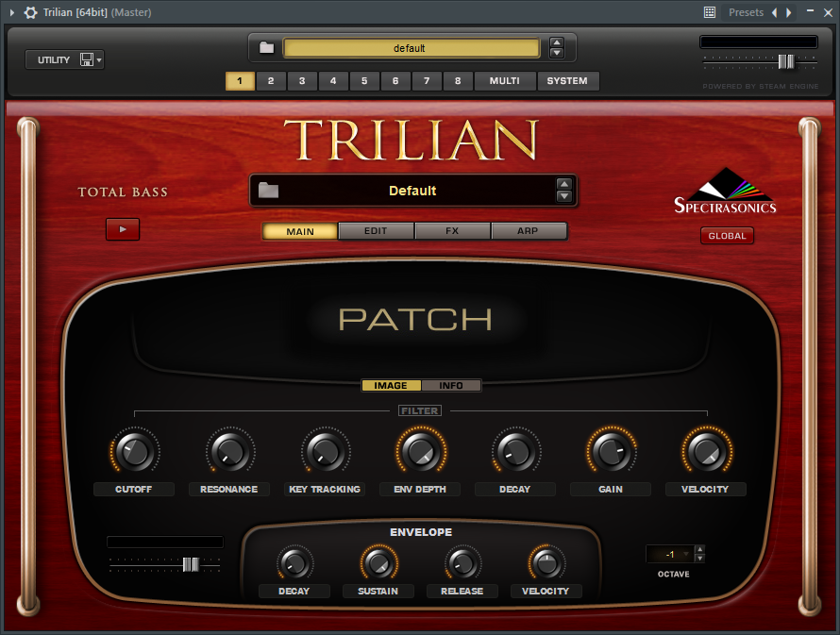Image resolution: width=840 pixels, height=635 pixels.
Task: Open the GLOBAL settings button
Action: [727, 236]
